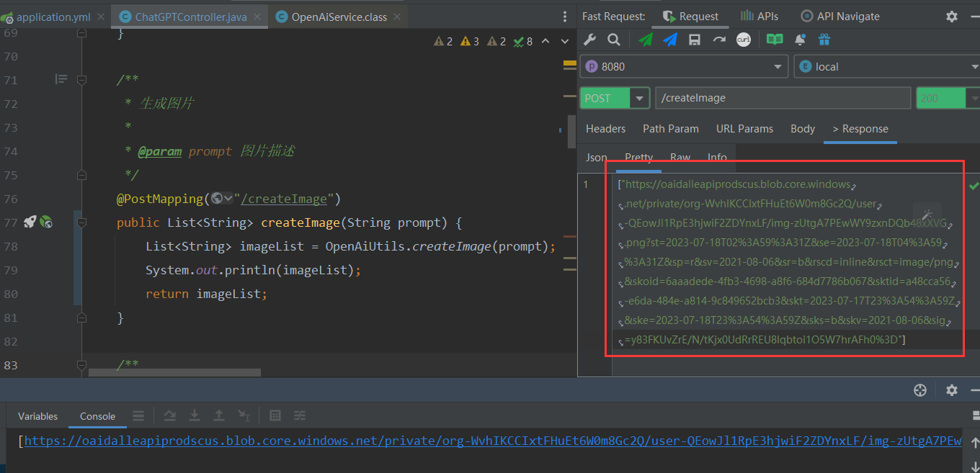The width and height of the screenshot is (980, 473).
Task: Go to previous highlighted error arrow
Action: [x=545, y=41]
